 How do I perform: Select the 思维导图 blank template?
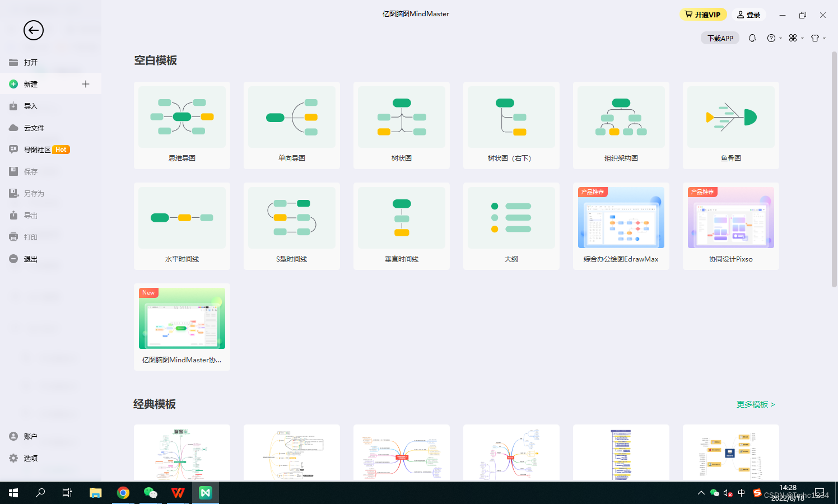click(182, 125)
